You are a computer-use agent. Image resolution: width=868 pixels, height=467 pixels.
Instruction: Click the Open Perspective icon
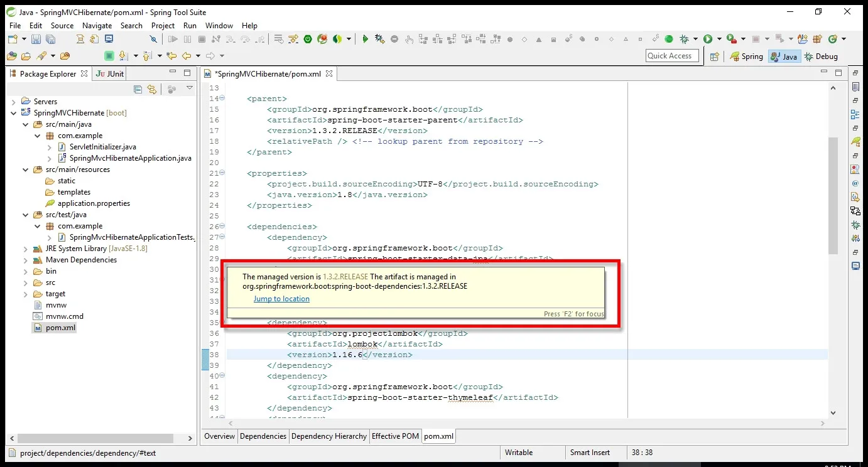[714, 56]
